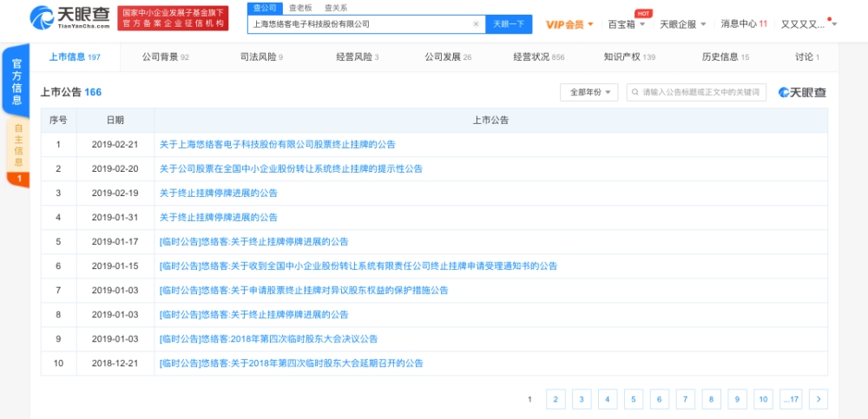The width and height of the screenshot is (868, 419).
Task: Open 2019-01-31 关于终止挂牌停牌进展的公告
Action: (218, 218)
